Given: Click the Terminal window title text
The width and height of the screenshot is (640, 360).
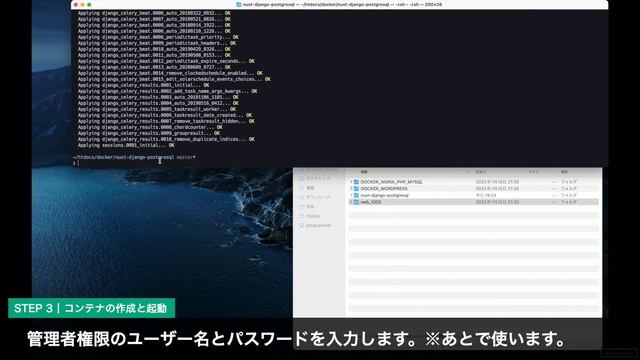Looking at the screenshot, I should 342,4.
